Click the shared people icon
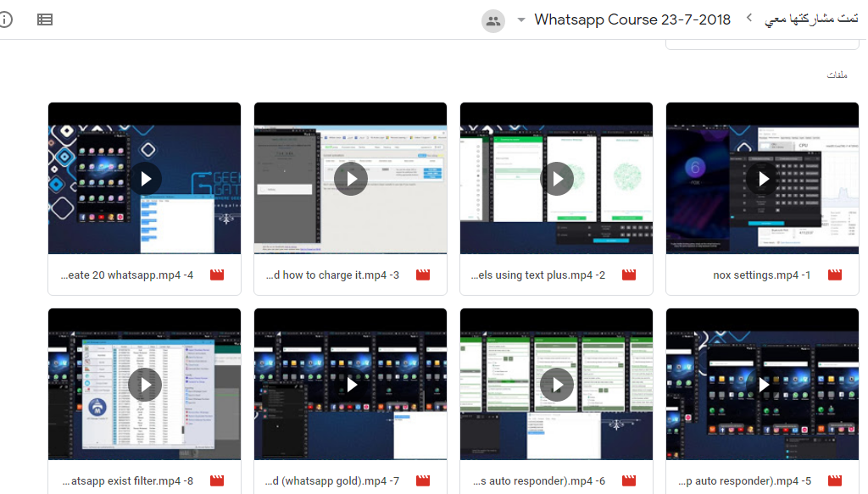This screenshot has width=868, height=494. [493, 21]
